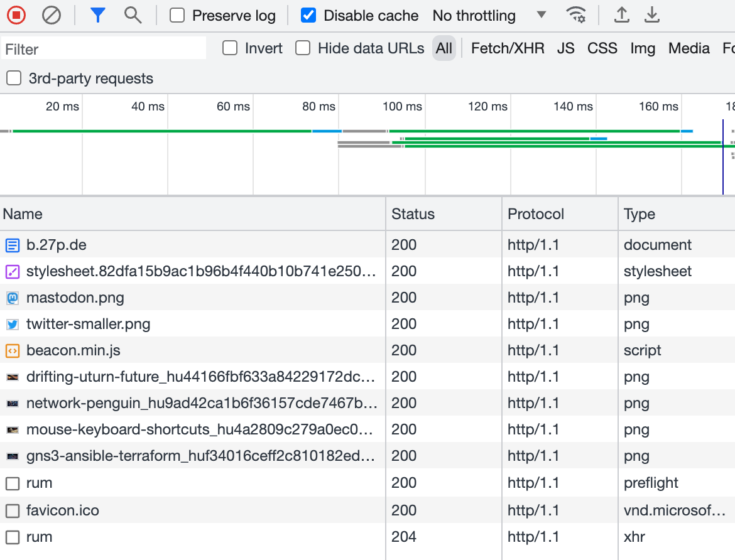Tick the Invert filter checkbox
735x560 pixels.
click(231, 48)
